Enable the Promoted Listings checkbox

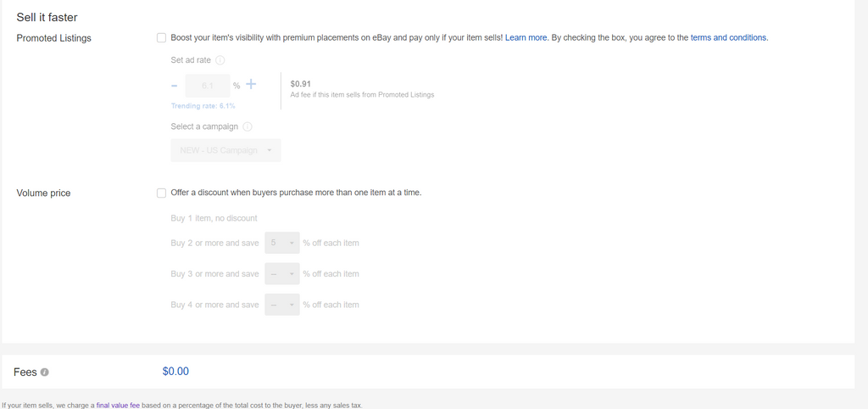click(161, 37)
